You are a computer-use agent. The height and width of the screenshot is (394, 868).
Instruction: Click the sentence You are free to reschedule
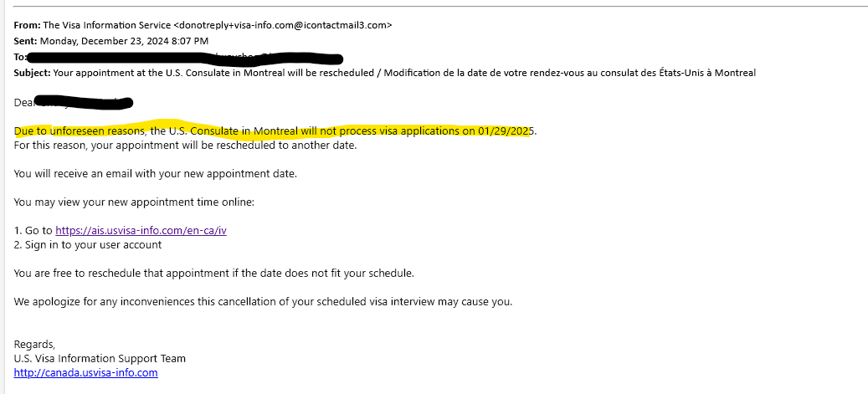click(x=213, y=273)
